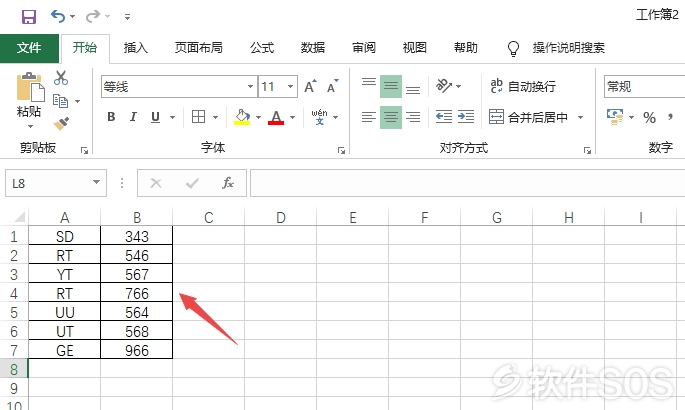Open the 字体 dialog launcher
The height and width of the screenshot is (410, 685).
pyautogui.click(x=341, y=151)
